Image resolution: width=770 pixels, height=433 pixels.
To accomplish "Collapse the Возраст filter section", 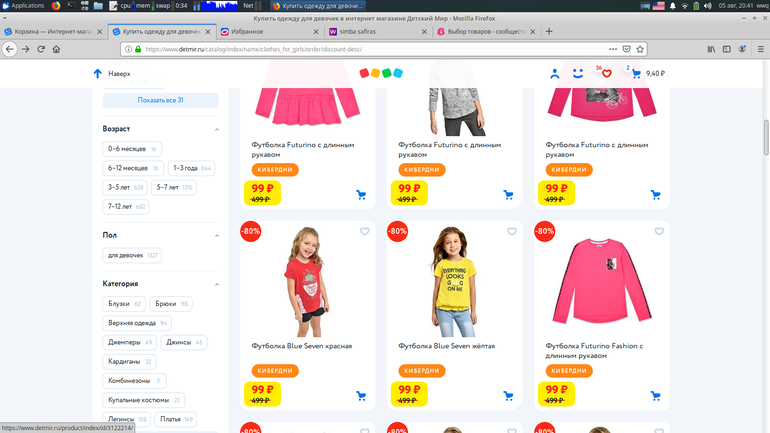I will pos(217,129).
